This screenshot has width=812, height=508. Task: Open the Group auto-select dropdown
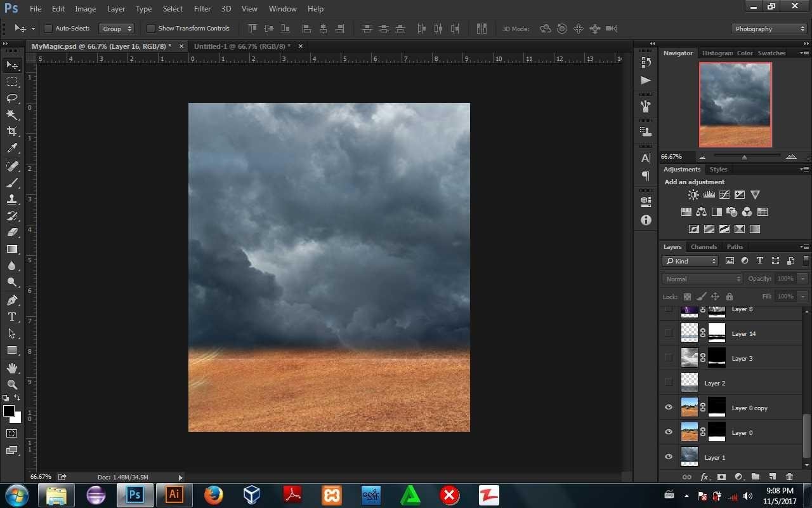click(117, 29)
